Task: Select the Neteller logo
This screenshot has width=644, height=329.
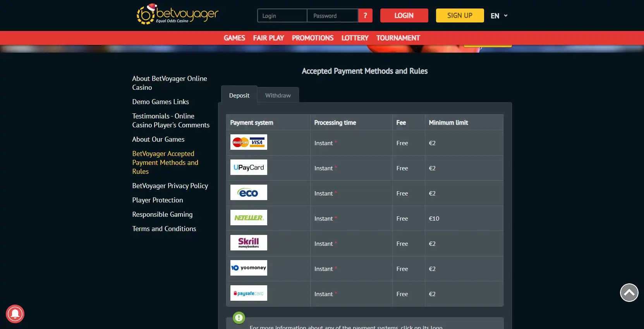Action: (249, 218)
